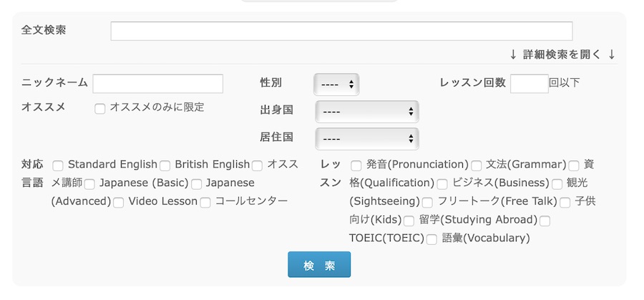Check the 発音(Pronunciation) lesson checkbox
The height and width of the screenshot is (300, 644).
click(356, 165)
